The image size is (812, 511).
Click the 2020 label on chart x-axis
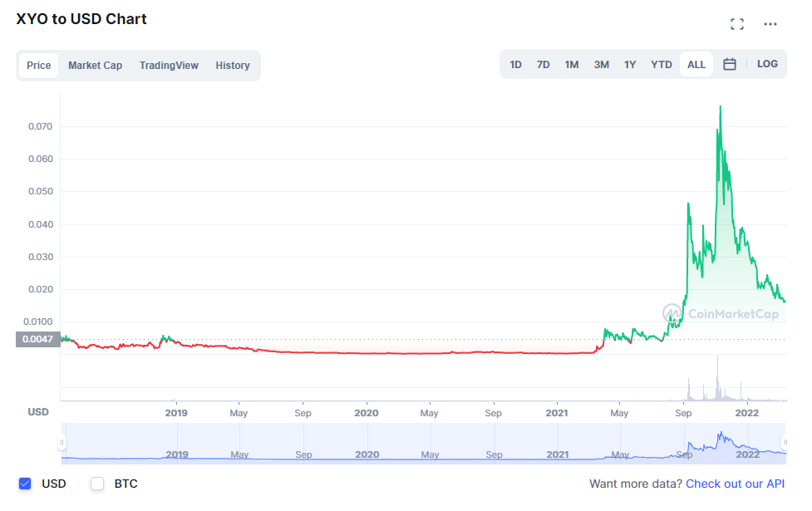[x=367, y=413]
